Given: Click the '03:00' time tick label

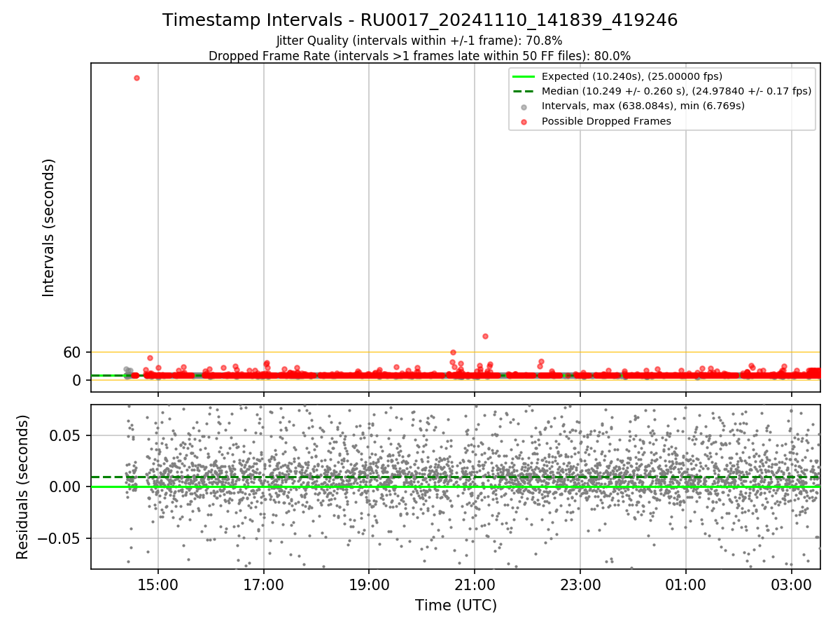Looking at the screenshot, I should (792, 584).
